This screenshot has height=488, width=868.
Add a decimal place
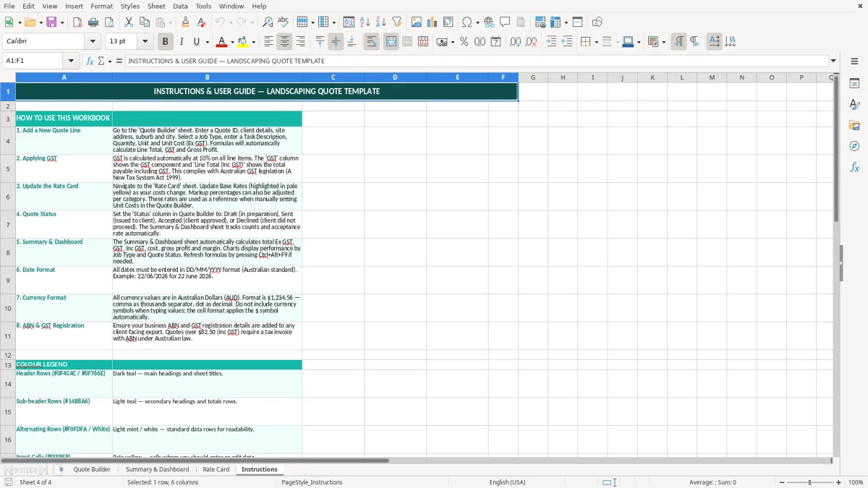[515, 42]
